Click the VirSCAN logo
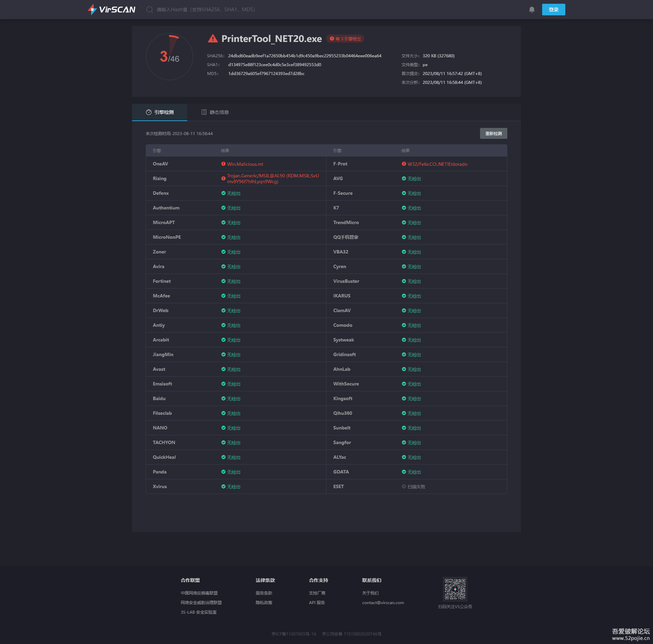Screen dimensions: 653x644 (112, 10)
